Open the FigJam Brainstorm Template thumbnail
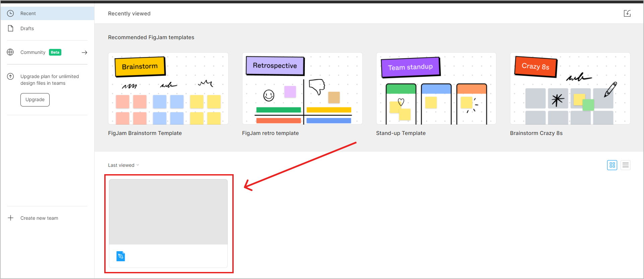Image resolution: width=644 pixels, height=279 pixels. (x=168, y=88)
